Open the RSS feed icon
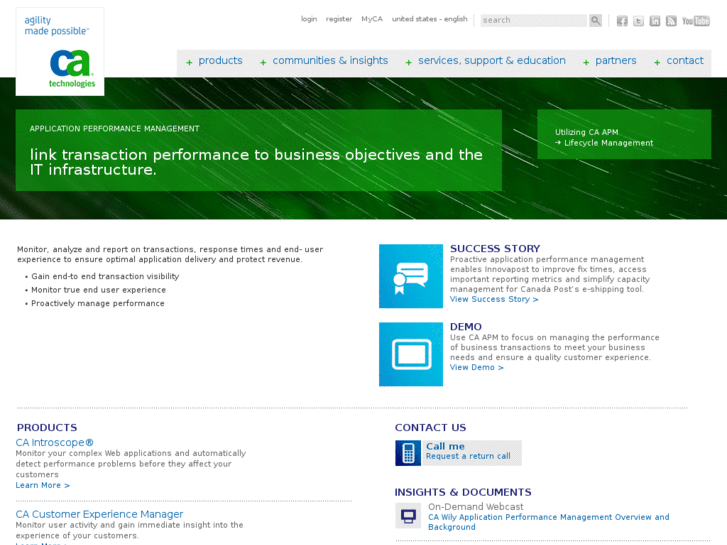727x545 pixels. coord(671,21)
